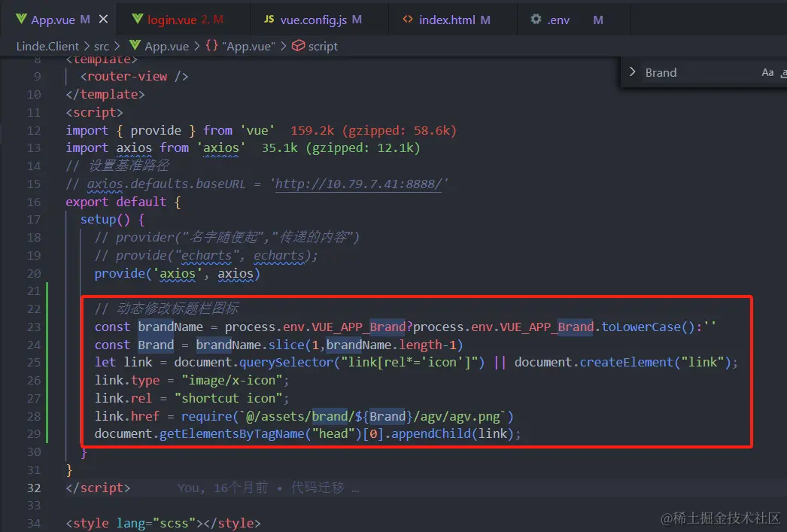
Task: Click 'provide('axios', axios)' line
Action: (x=177, y=274)
